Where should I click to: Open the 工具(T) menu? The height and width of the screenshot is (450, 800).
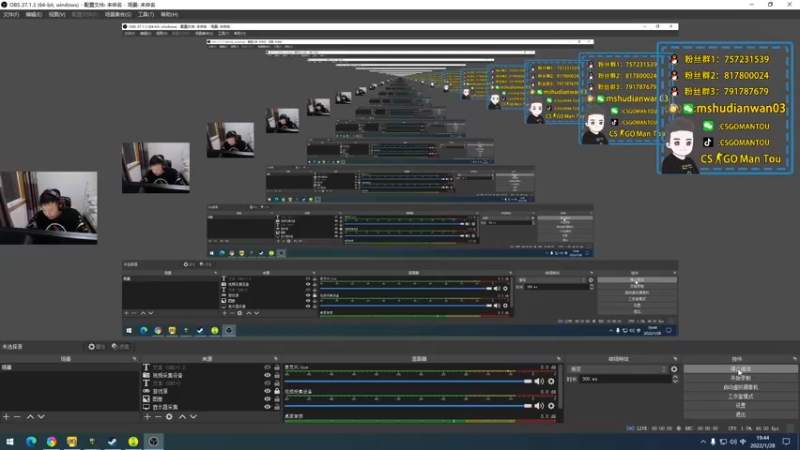(x=145, y=14)
